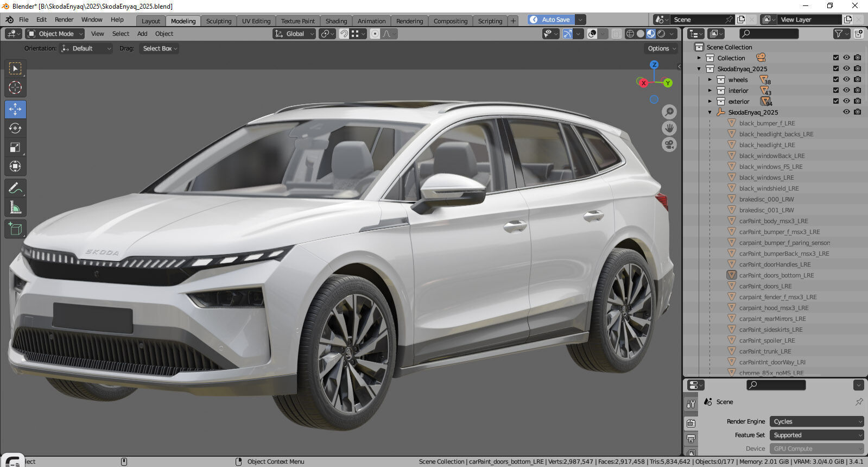This screenshot has width=868, height=467.
Task: Open the Object Mode dropdown
Action: click(x=55, y=34)
